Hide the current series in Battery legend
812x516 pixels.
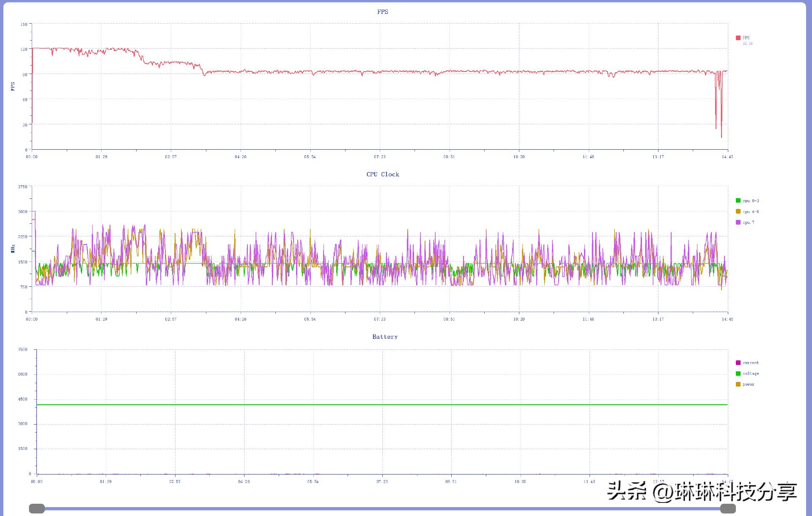[x=738, y=362]
